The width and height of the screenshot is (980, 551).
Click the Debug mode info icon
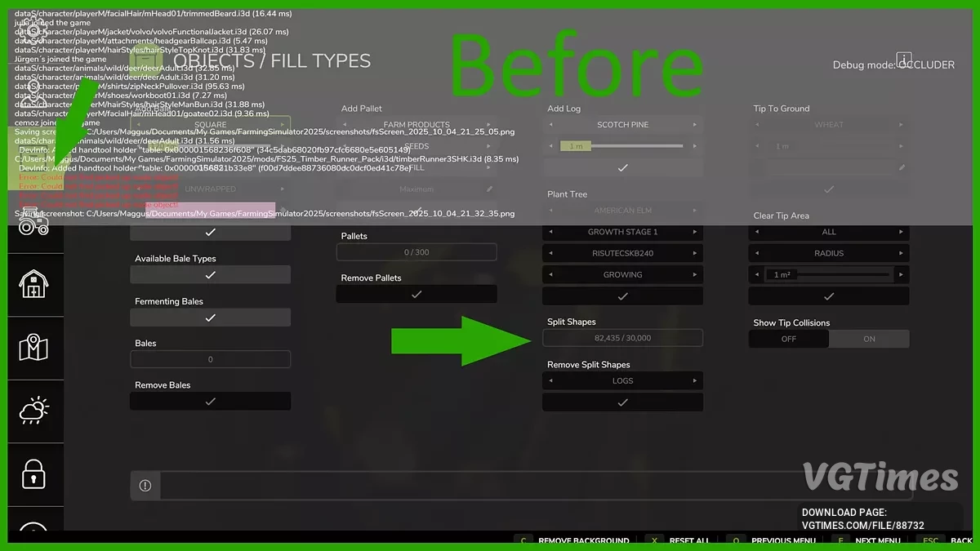point(903,60)
